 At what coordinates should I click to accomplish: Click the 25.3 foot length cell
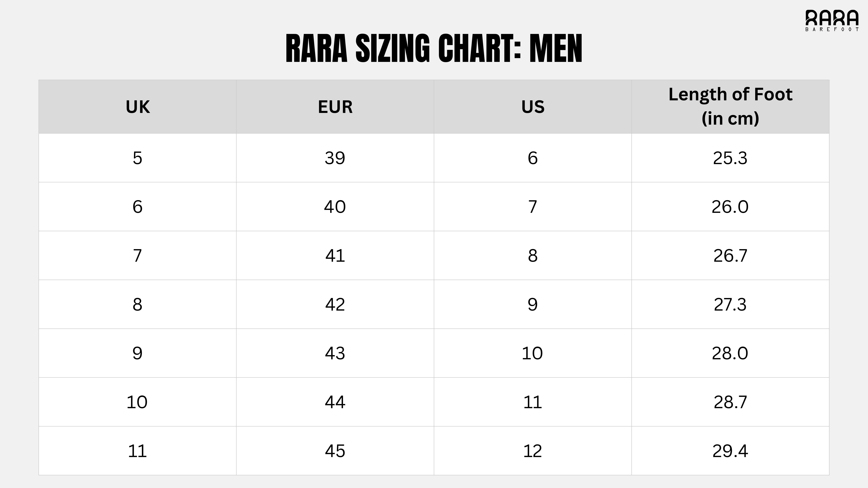(x=730, y=158)
